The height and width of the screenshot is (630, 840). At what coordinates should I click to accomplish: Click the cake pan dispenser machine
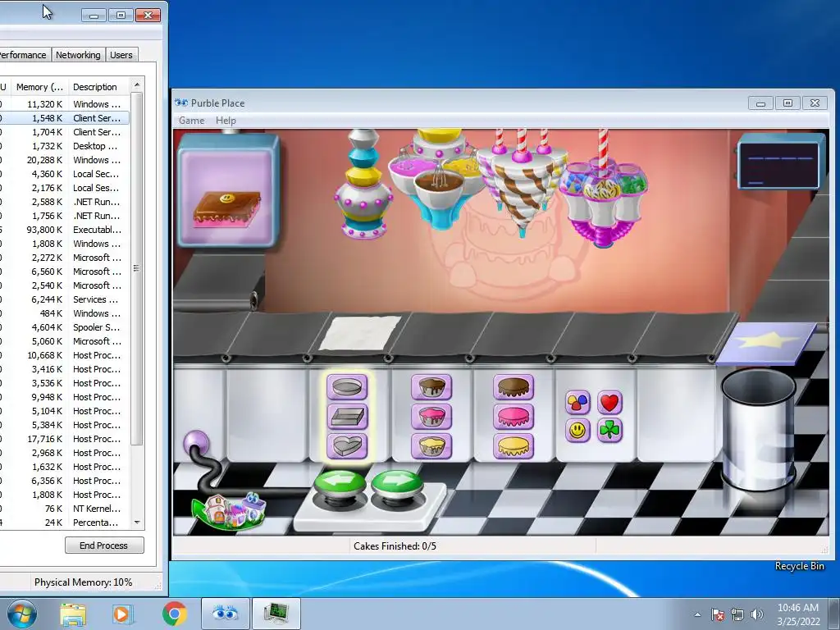(362, 183)
